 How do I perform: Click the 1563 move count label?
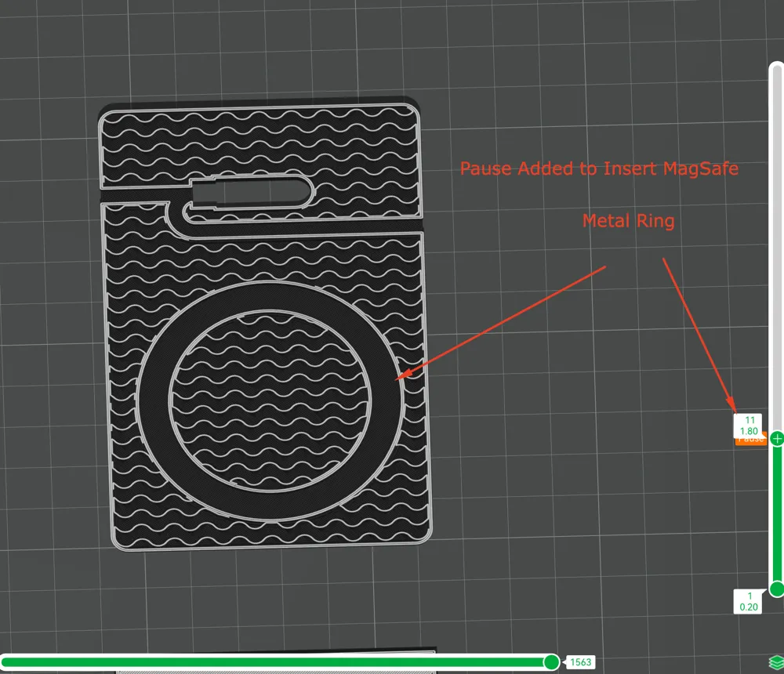pos(580,662)
